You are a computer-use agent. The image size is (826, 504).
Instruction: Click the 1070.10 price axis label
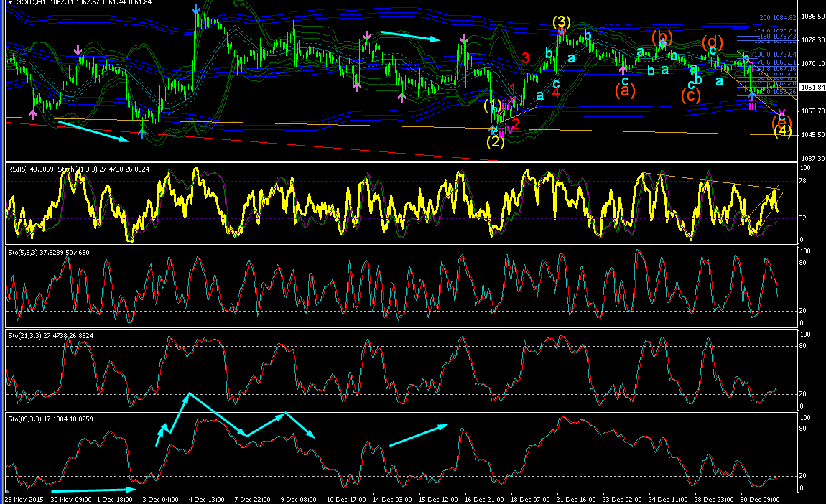pyautogui.click(x=812, y=64)
